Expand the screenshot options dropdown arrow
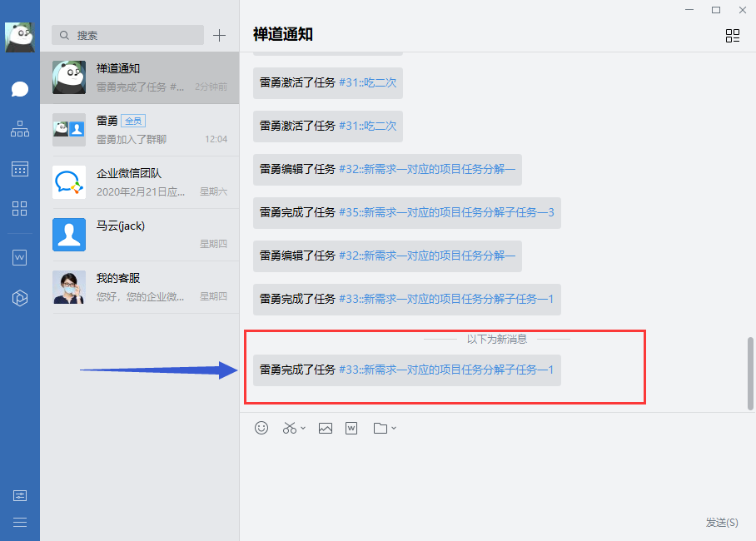Image resolution: width=756 pixels, height=541 pixels. [303, 428]
